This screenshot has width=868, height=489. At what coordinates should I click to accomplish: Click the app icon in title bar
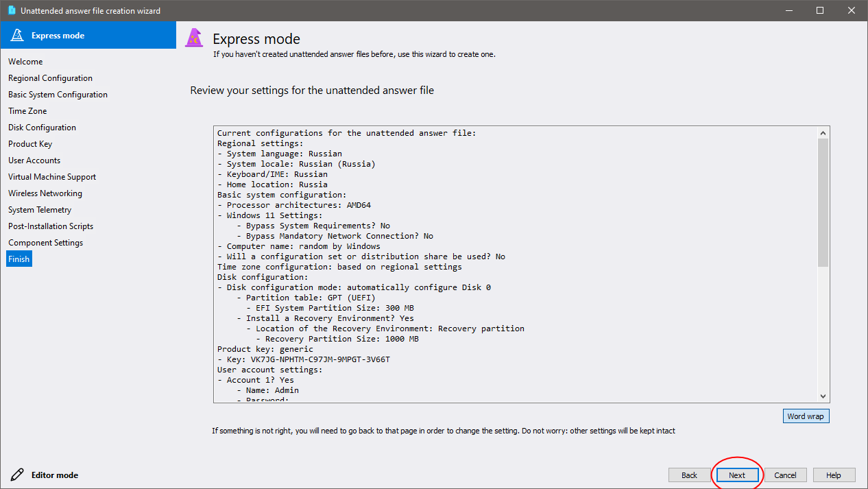point(11,10)
